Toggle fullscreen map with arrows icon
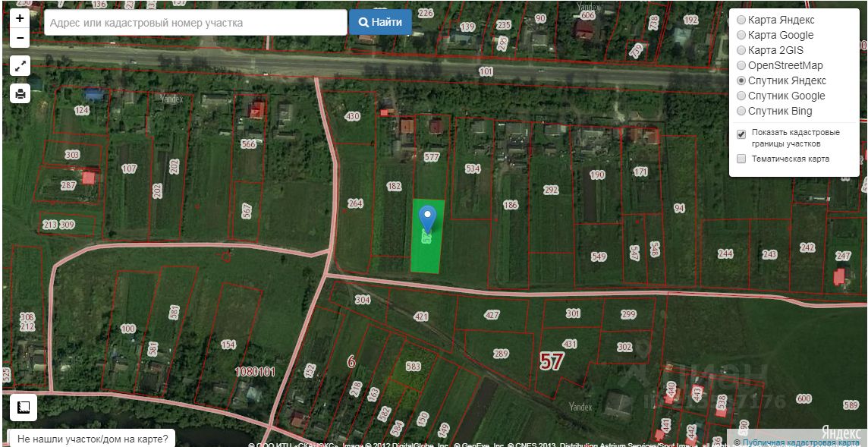This screenshot has width=868, height=447. point(20,67)
